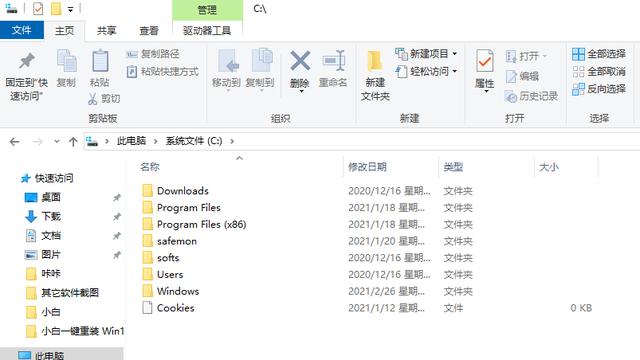Unpin 图片 using its pin icon
The image size is (640, 360).
117,255
